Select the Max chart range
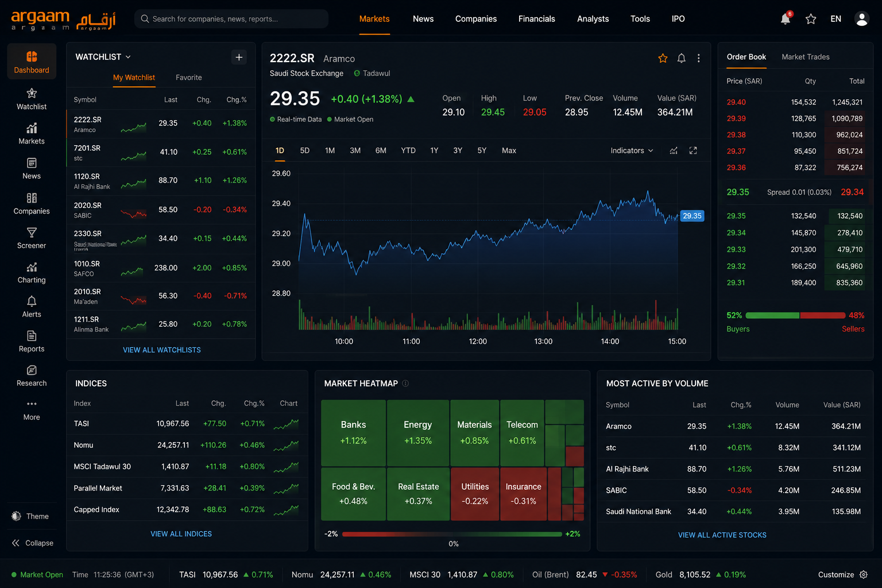Image resolution: width=882 pixels, height=588 pixels. click(509, 150)
